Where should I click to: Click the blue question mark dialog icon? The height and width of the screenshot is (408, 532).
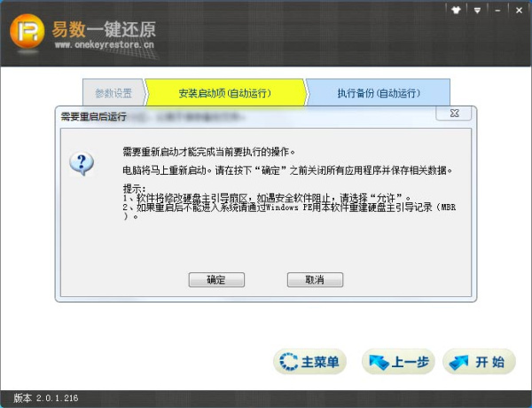coord(82,162)
